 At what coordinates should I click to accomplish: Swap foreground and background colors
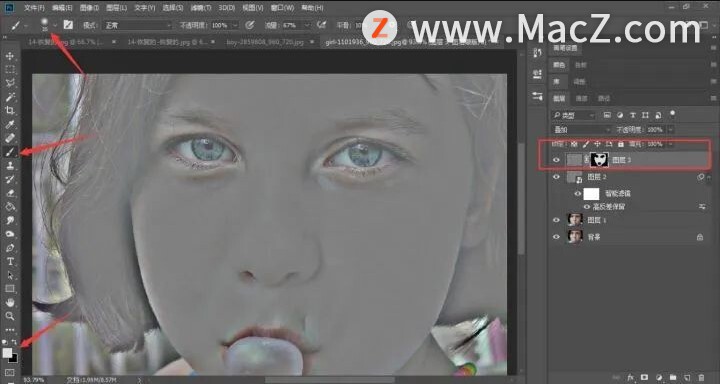click(x=14, y=342)
